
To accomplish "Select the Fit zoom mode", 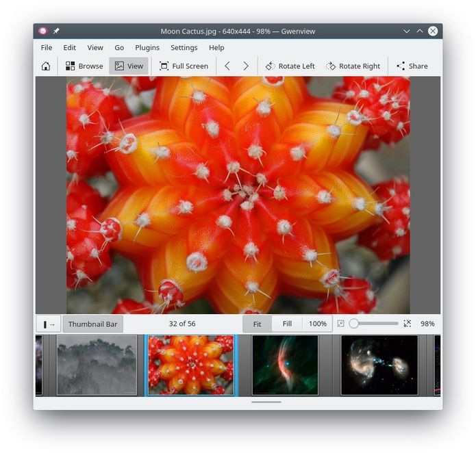I will click(x=257, y=324).
